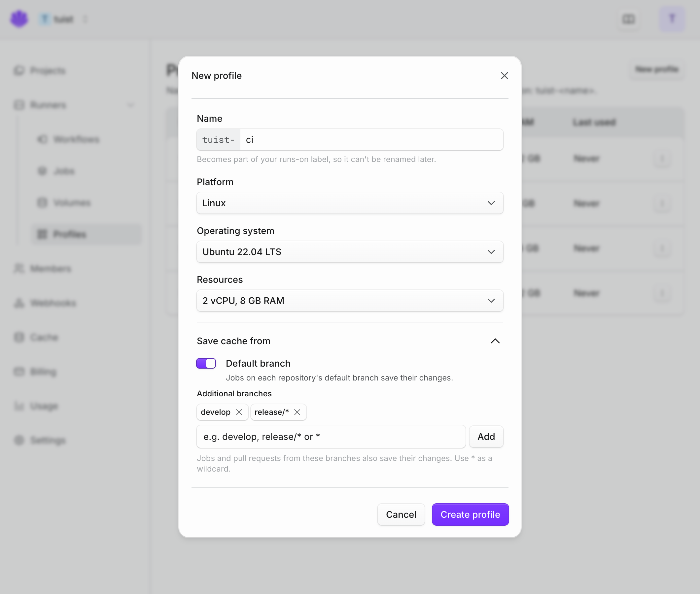Open Workflows in the sidebar
The image size is (700, 594).
(69, 139)
